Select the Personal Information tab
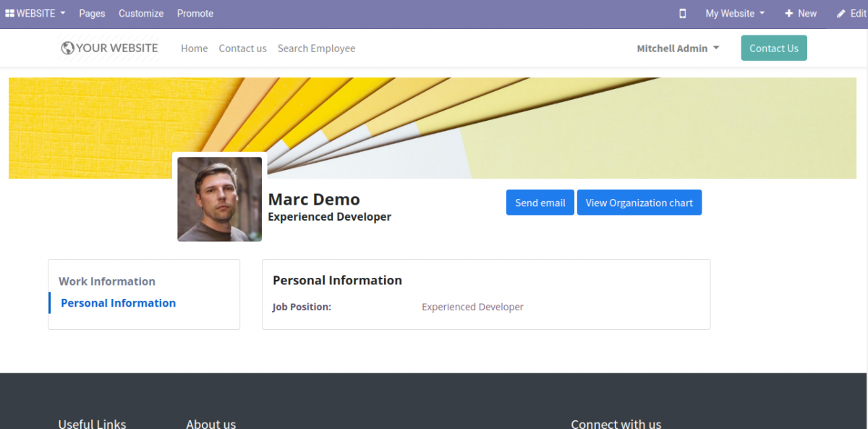 click(118, 302)
